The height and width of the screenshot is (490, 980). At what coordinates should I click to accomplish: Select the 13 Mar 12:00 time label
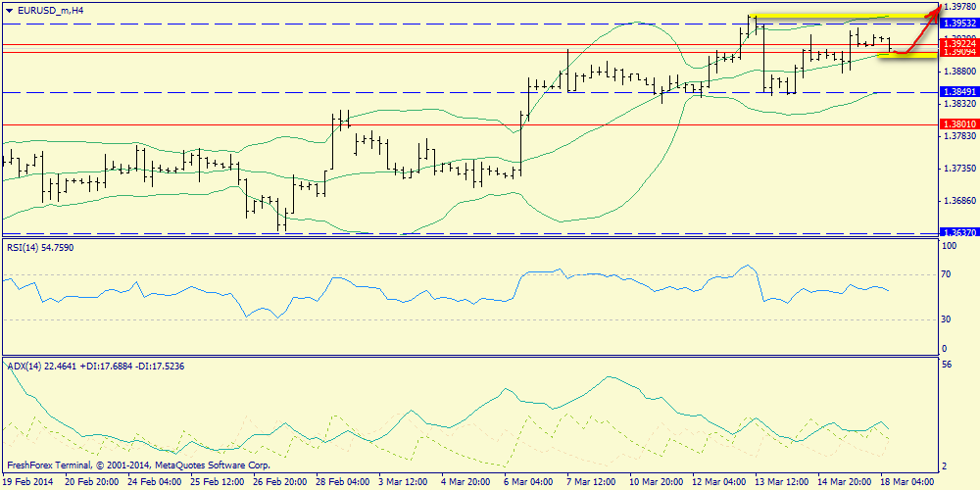tap(780, 482)
